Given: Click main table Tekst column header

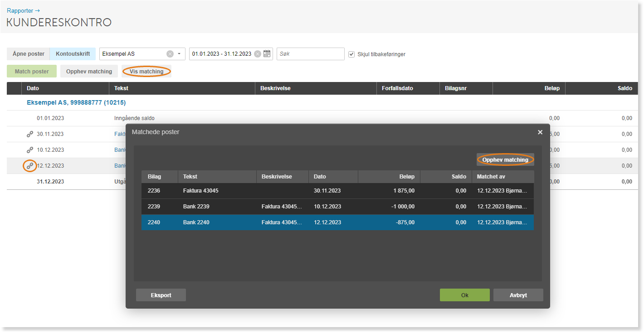Looking at the screenshot, I should point(182,88).
